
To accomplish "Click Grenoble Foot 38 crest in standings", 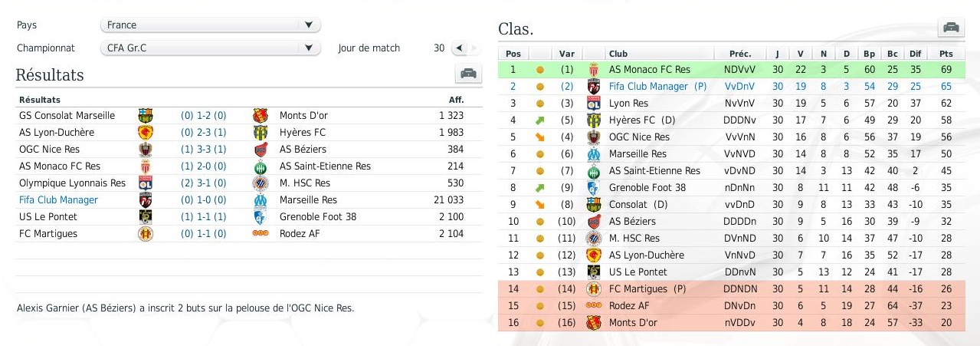I will click(x=593, y=188).
